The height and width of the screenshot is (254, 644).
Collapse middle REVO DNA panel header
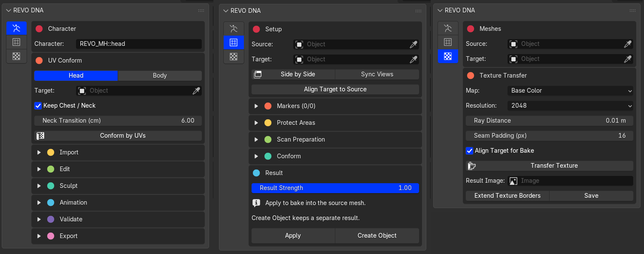tap(226, 11)
